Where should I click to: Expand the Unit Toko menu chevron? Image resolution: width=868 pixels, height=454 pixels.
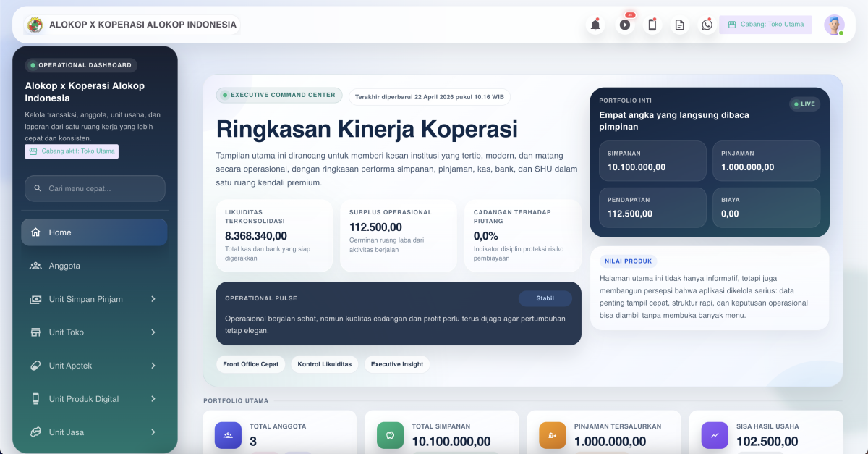click(x=153, y=332)
